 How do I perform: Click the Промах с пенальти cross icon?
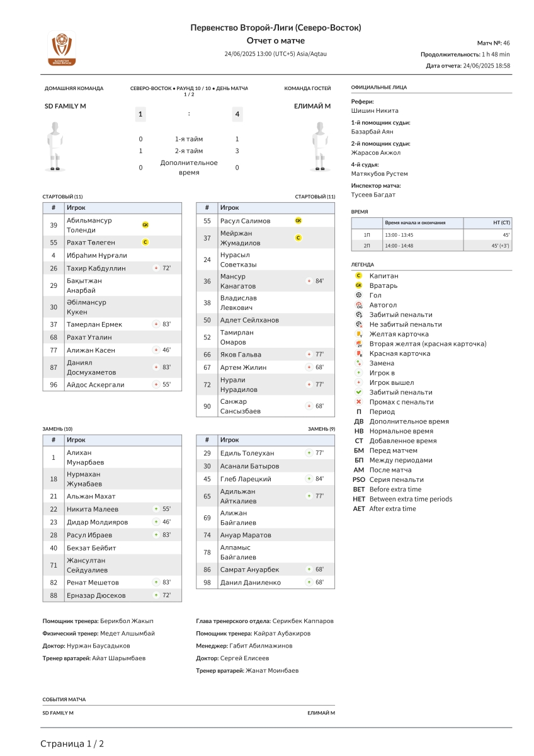358,402
